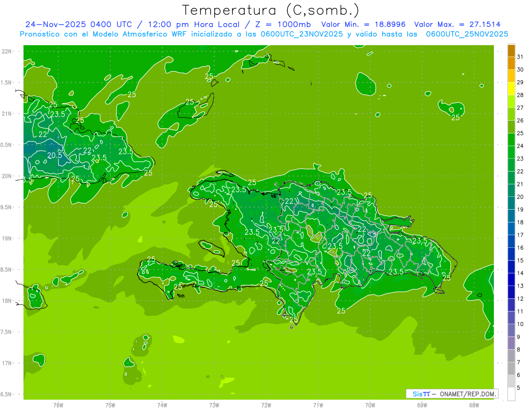Click the legend value '13'

(x=520, y=286)
